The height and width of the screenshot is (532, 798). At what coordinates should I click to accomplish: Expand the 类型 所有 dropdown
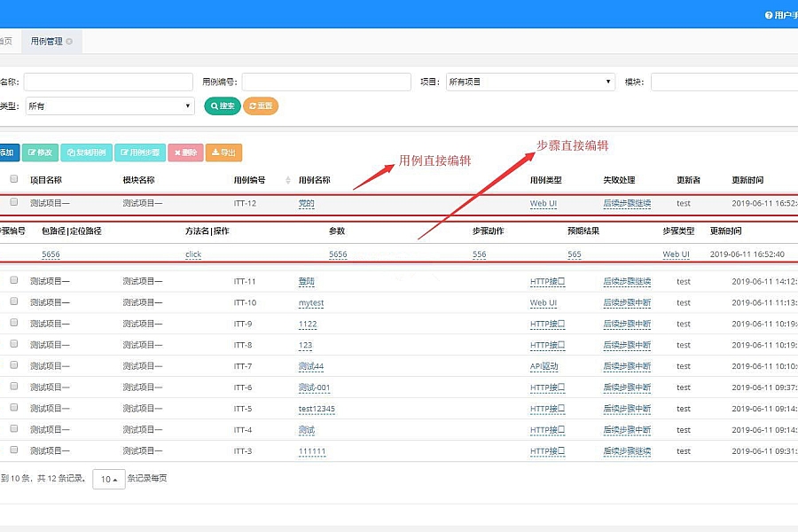[x=109, y=106]
